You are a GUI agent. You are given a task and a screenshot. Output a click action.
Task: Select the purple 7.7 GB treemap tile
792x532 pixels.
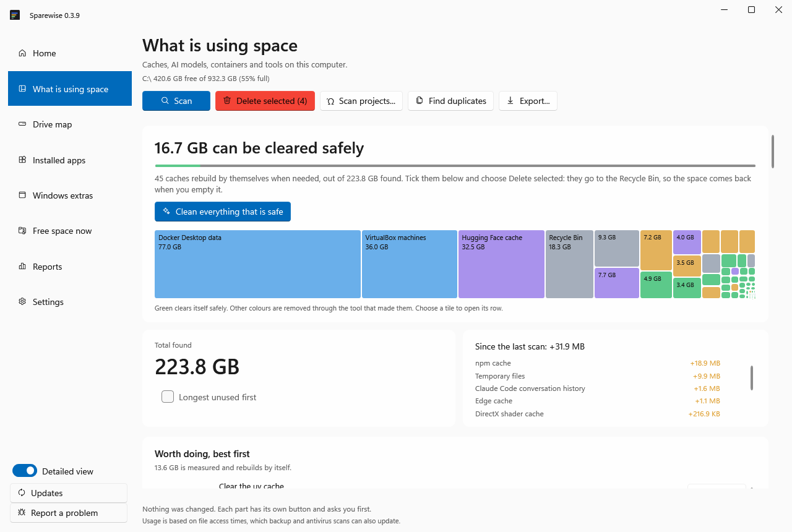click(x=617, y=283)
